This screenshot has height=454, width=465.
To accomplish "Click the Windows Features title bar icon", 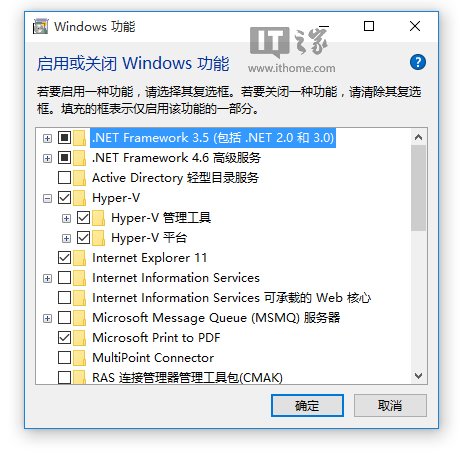I will coord(41,26).
